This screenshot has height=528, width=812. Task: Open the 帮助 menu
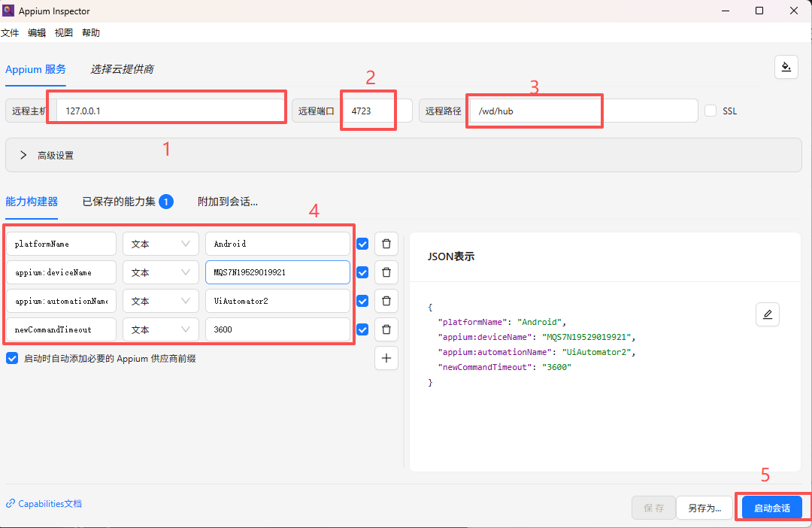[x=91, y=32]
